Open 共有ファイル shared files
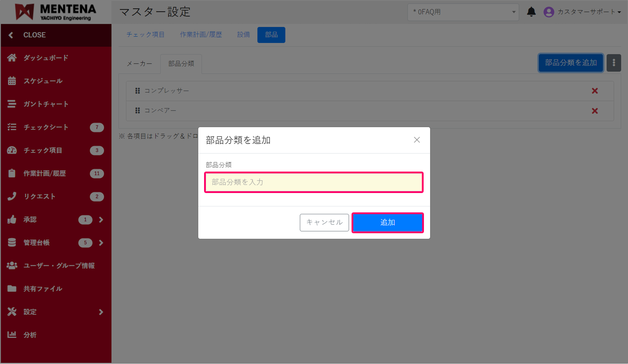Screen dimensions: 628x364 pyautogui.click(x=43, y=288)
